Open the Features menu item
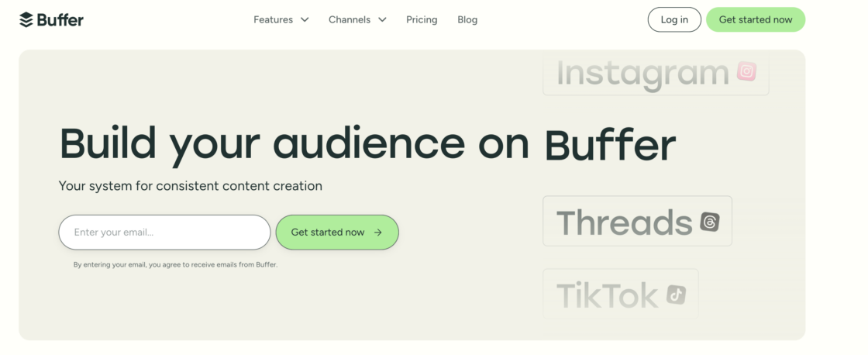This screenshot has height=355, width=868. tap(273, 20)
